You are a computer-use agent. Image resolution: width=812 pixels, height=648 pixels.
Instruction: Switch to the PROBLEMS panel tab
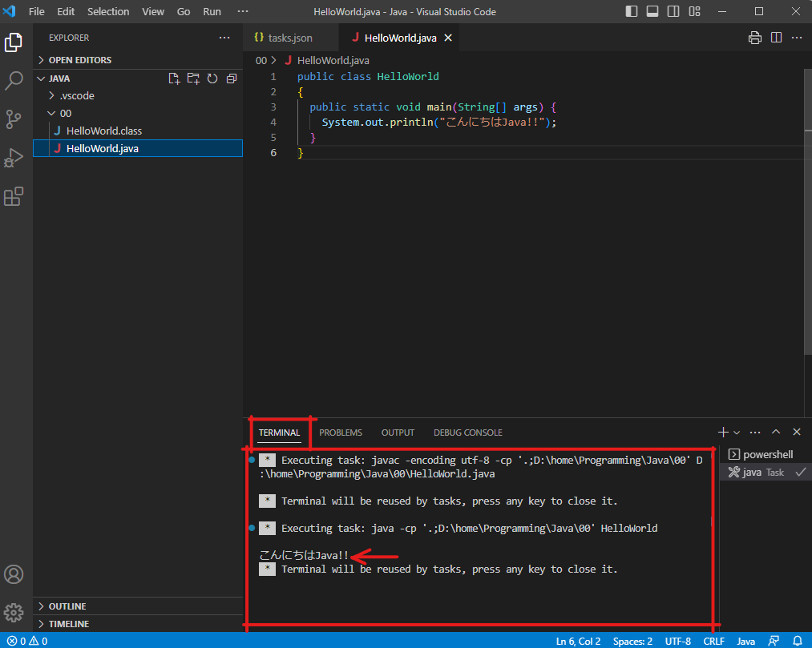coord(341,433)
